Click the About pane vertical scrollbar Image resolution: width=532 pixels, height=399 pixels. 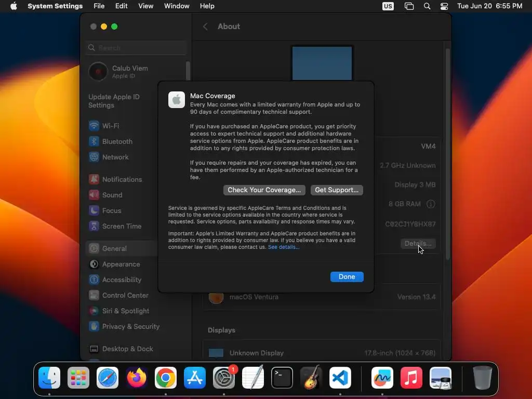coord(447,154)
